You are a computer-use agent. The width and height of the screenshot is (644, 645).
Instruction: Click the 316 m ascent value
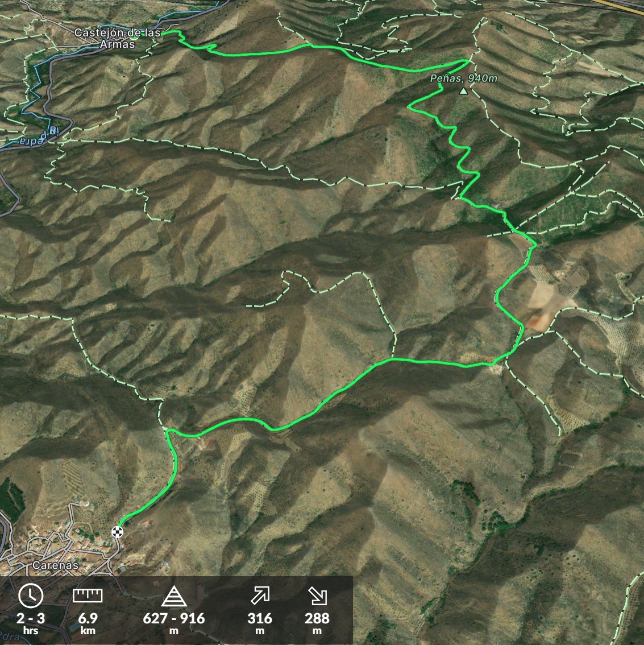click(260, 623)
